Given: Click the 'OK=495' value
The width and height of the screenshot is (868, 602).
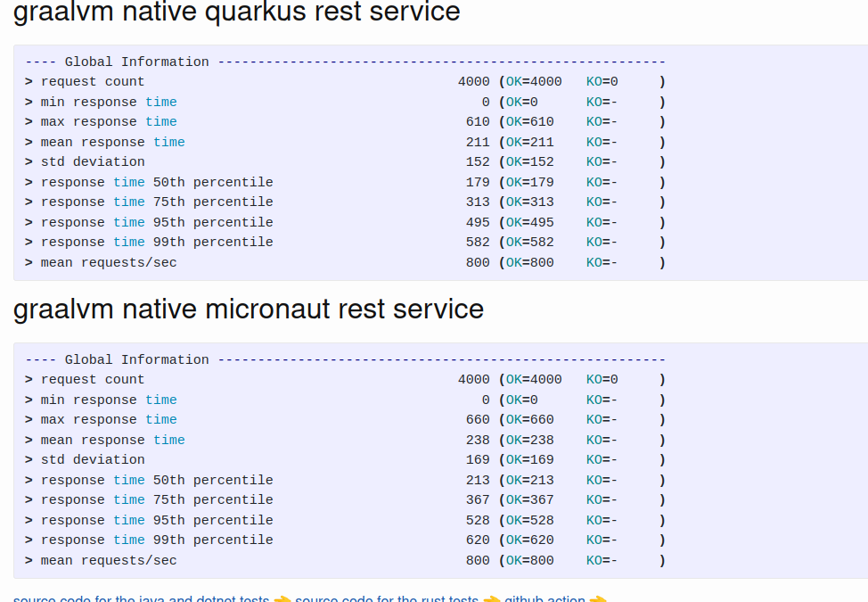Looking at the screenshot, I should tap(529, 223).
